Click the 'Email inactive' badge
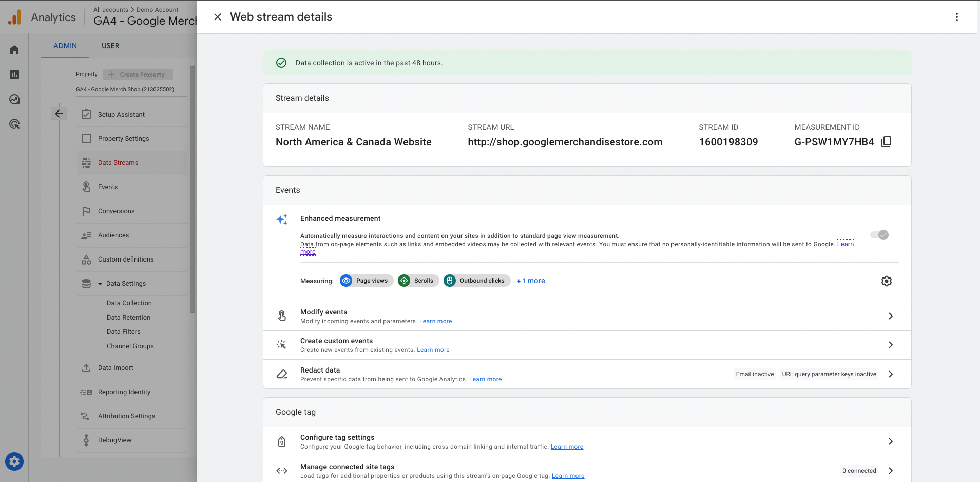The image size is (980, 482). (755, 374)
